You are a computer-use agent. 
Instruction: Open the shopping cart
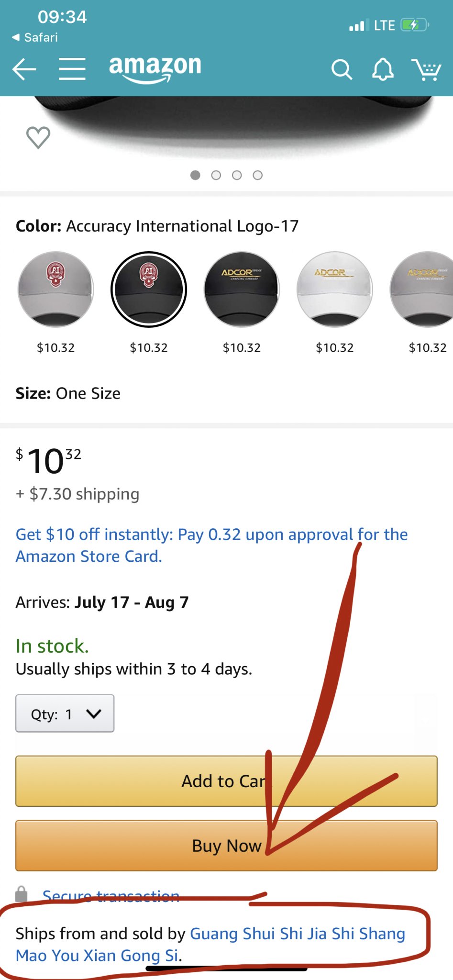coord(426,70)
